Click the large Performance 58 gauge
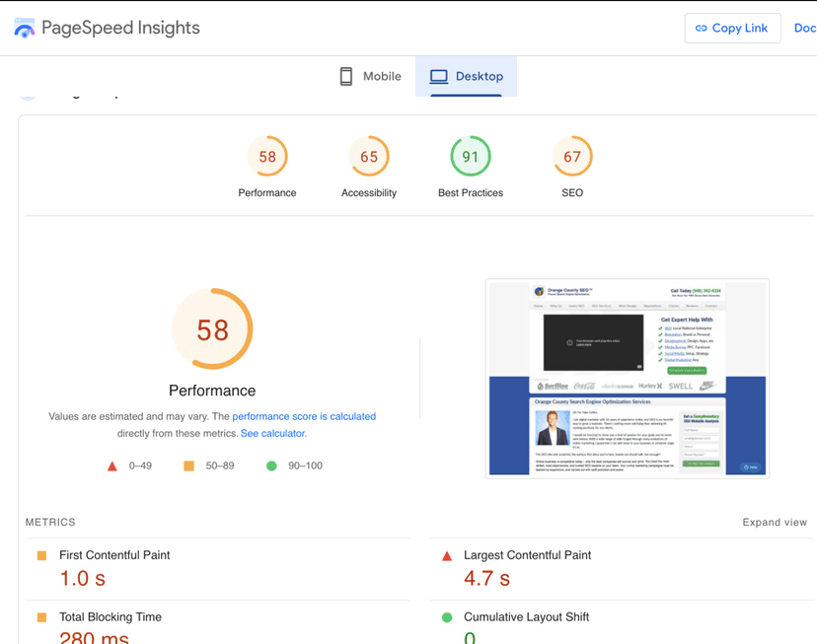This screenshot has height=644, width=817. point(212,329)
